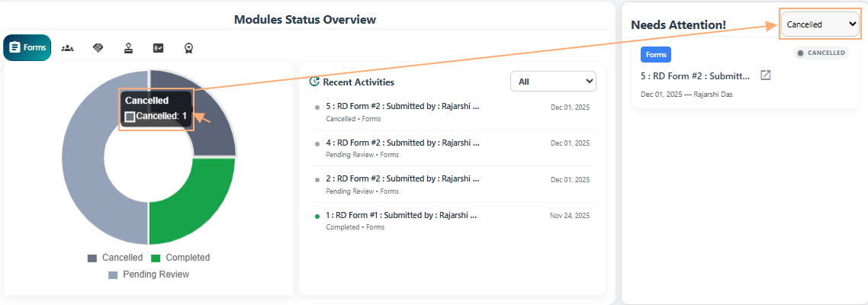
Task: Click the 'Needs Attention!' heading
Action: pyautogui.click(x=679, y=25)
